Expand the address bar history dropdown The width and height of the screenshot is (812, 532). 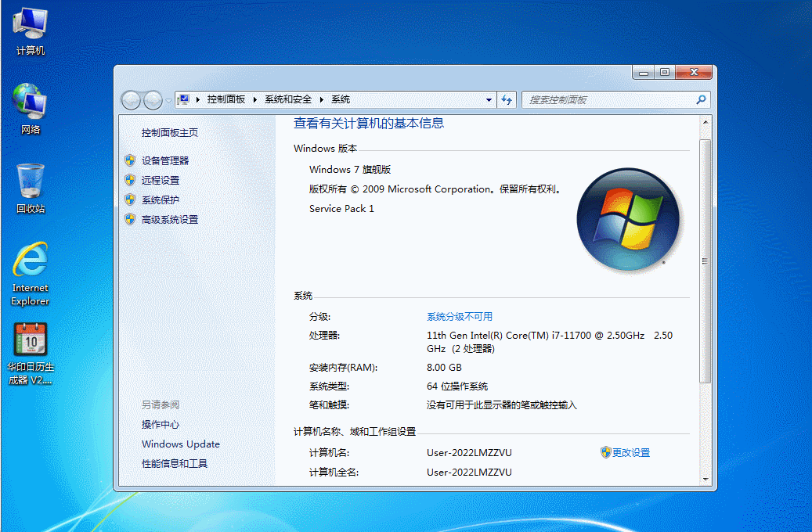click(x=489, y=100)
